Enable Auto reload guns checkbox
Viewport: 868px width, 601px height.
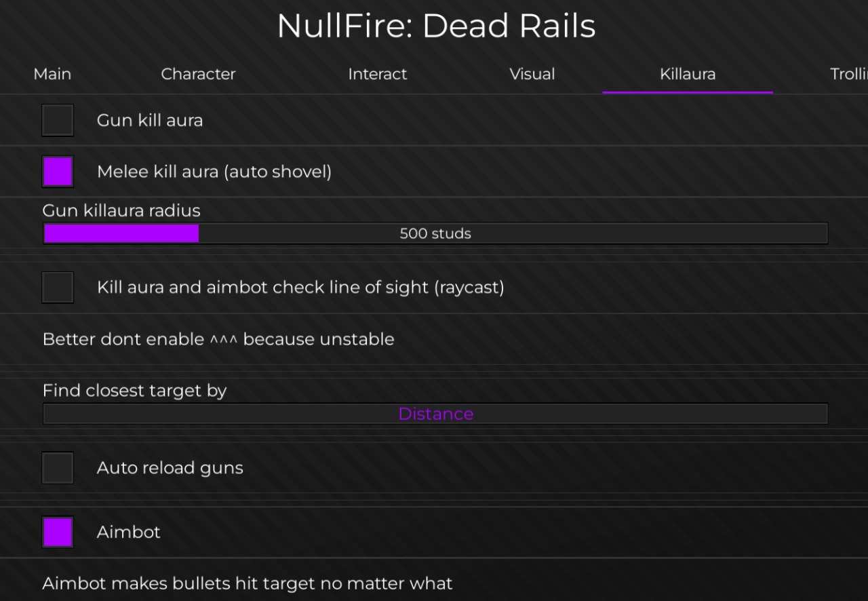tap(58, 467)
